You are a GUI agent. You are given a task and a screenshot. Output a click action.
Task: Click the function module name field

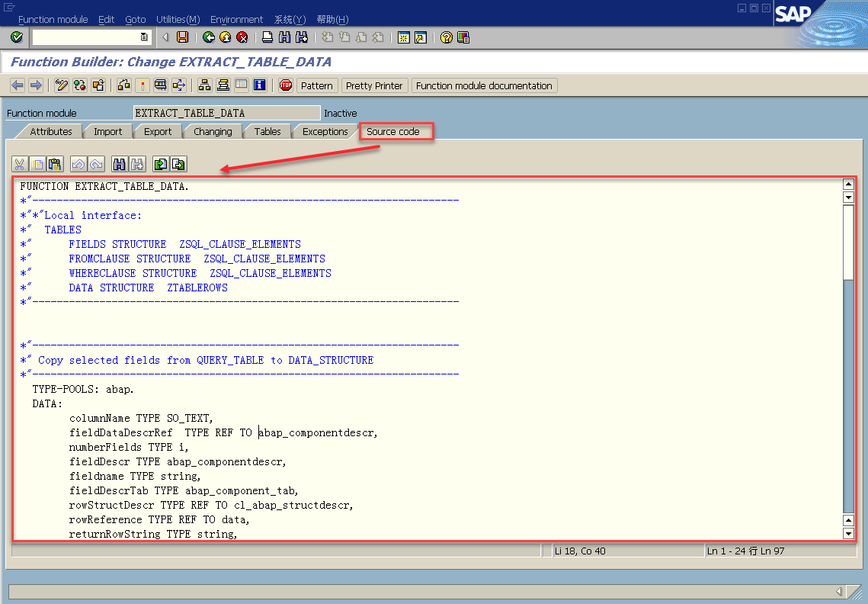click(x=226, y=114)
